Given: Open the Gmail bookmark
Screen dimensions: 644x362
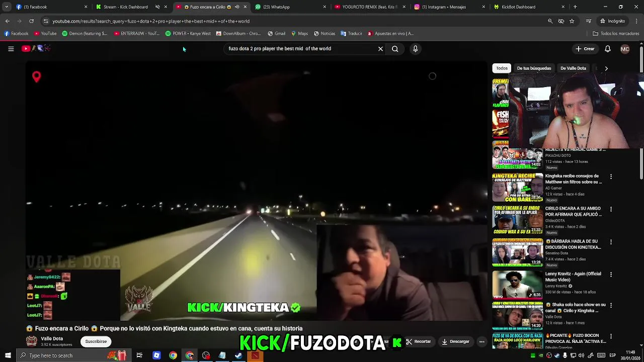Looking at the screenshot, I should pos(276,34).
